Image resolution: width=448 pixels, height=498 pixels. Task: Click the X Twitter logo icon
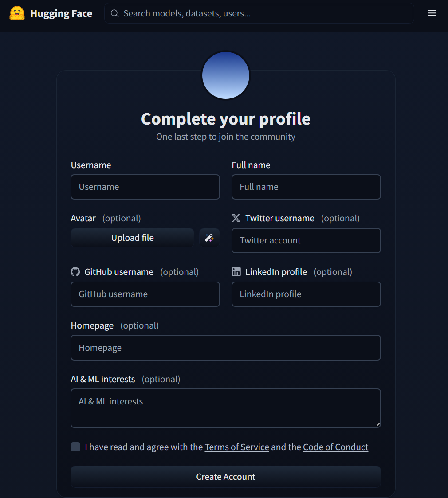coord(236,218)
